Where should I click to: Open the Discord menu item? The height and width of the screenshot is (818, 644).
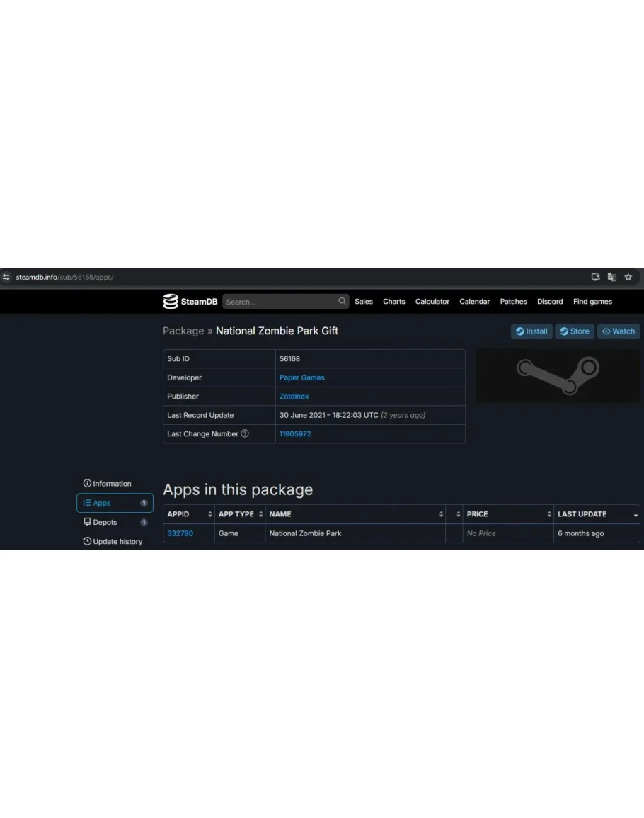coord(550,302)
